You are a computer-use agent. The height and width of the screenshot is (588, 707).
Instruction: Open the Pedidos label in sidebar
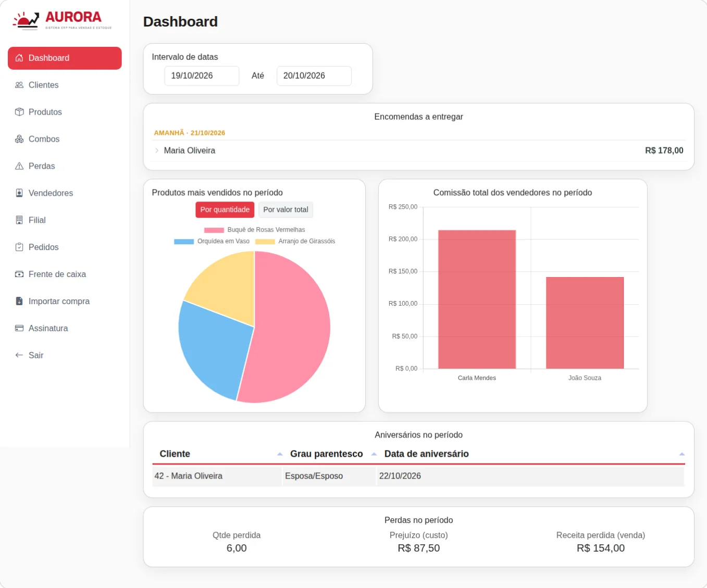(x=43, y=247)
